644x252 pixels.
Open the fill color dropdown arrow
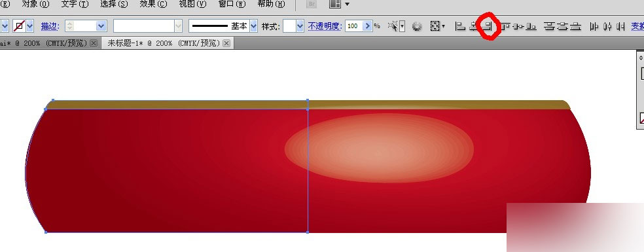point(5,26)
